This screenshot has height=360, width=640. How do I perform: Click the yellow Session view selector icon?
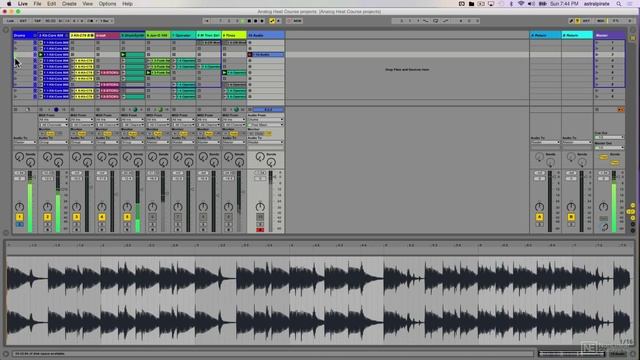(633, 38)
